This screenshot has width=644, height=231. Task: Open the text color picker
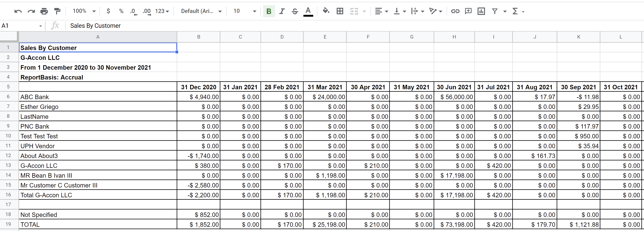pos(308,11)
